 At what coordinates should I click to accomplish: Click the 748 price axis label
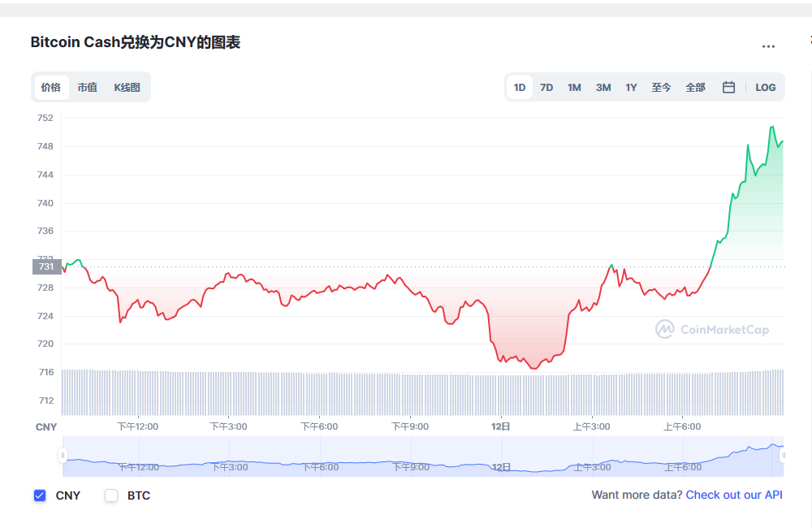[45, 147]
